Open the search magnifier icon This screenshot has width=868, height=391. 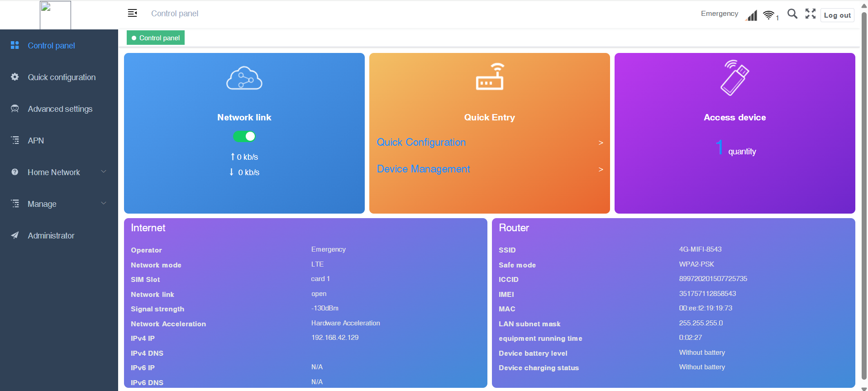[792, 14]
